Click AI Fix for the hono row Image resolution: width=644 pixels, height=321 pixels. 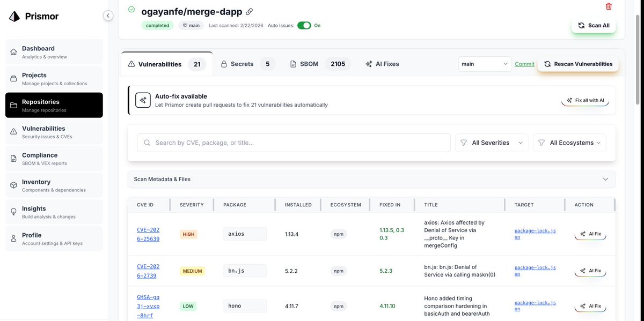pyautogui.click(x=590, y=307)
